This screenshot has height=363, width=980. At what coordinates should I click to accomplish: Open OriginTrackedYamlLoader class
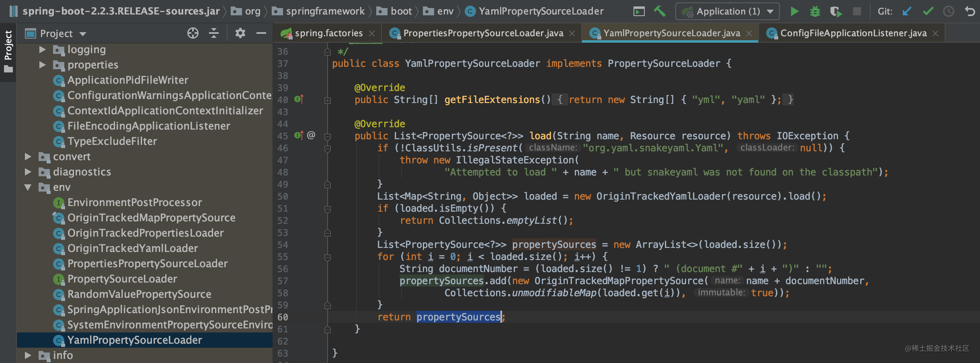pos(133,248)
